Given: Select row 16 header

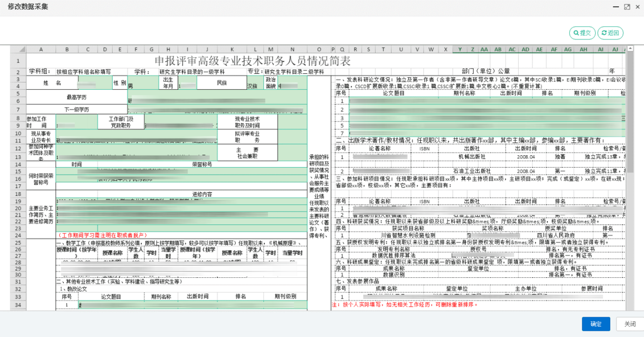Looking at the screenshot, I should [x=18, y=178].
